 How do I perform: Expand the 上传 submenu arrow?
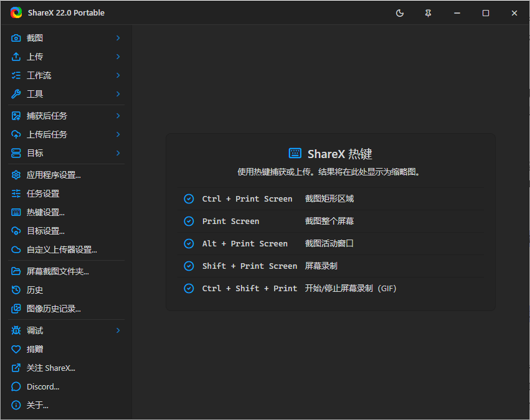pyautogui.click(x=118, y=57)
